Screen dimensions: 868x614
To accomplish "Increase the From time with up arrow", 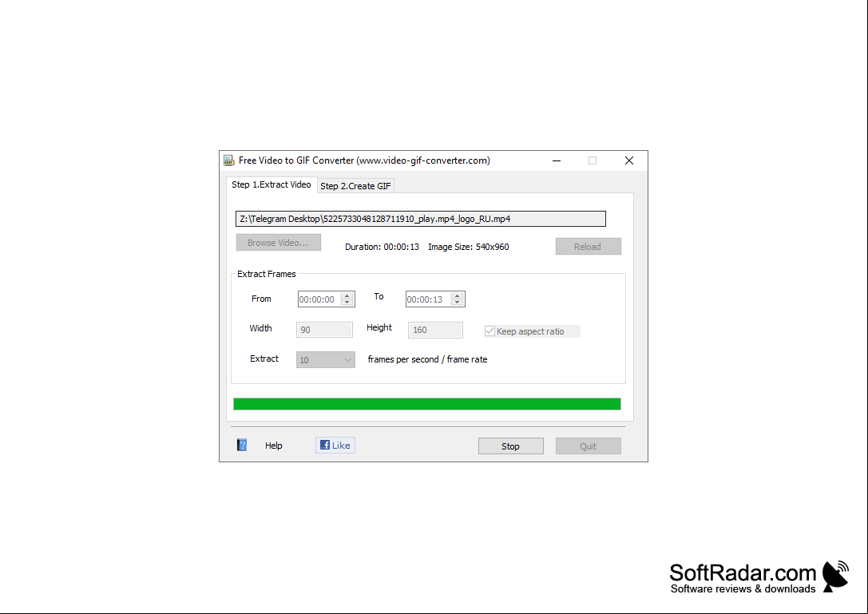I will point(347,295).
